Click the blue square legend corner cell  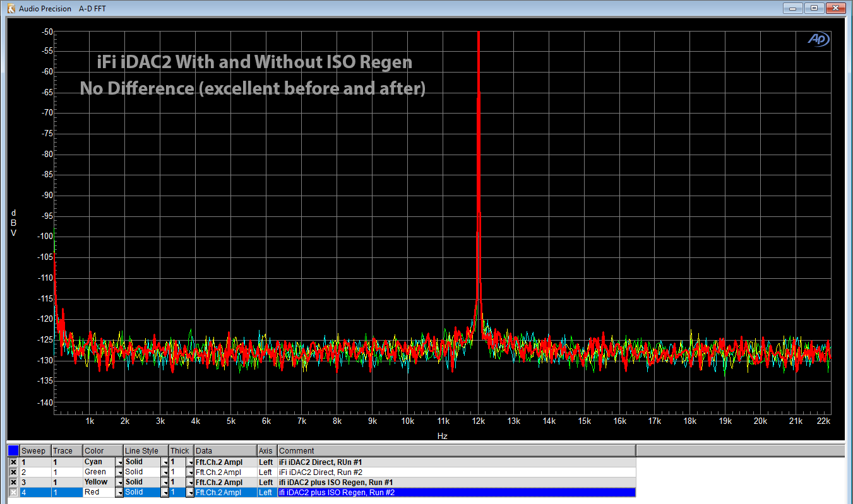pos(13,450)
